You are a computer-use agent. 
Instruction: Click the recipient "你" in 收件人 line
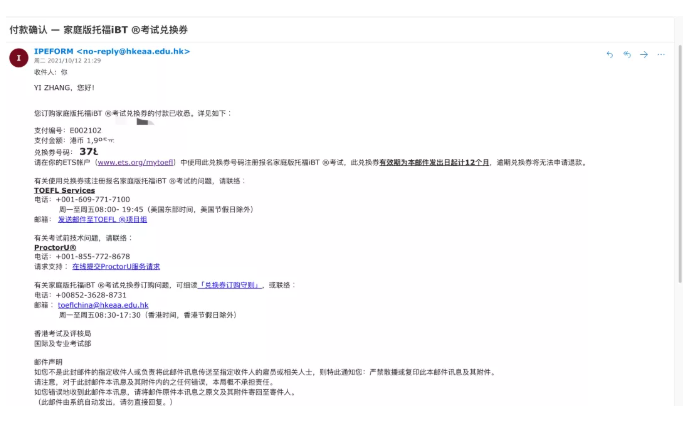click(64, 72)
